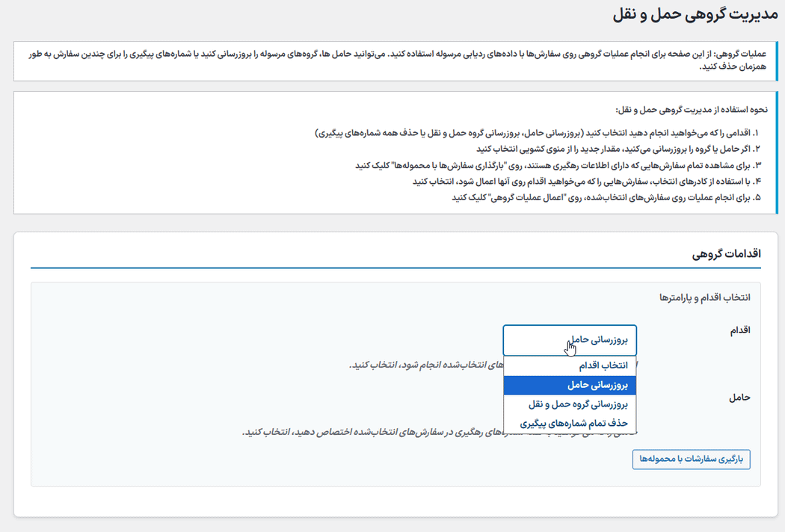785x532 pixels.
Task: Open the اقدام action dropdown box
Action: (569, 340)
